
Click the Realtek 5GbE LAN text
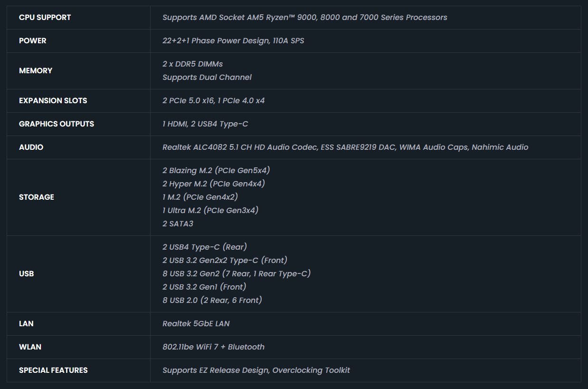coord(196,324)
